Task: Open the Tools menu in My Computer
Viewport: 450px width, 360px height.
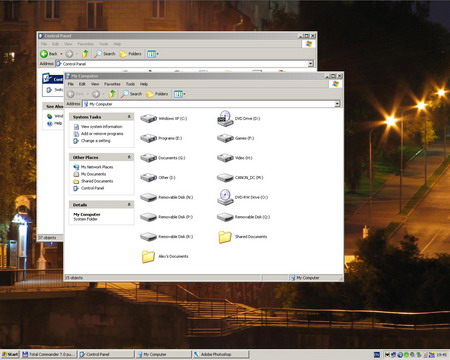Action: 130,84
